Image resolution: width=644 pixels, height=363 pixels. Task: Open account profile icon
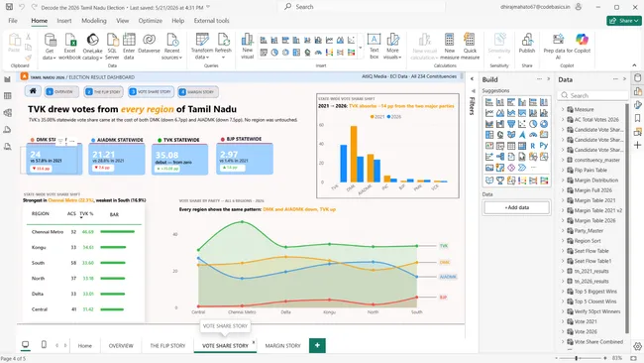tap(579, 7)
